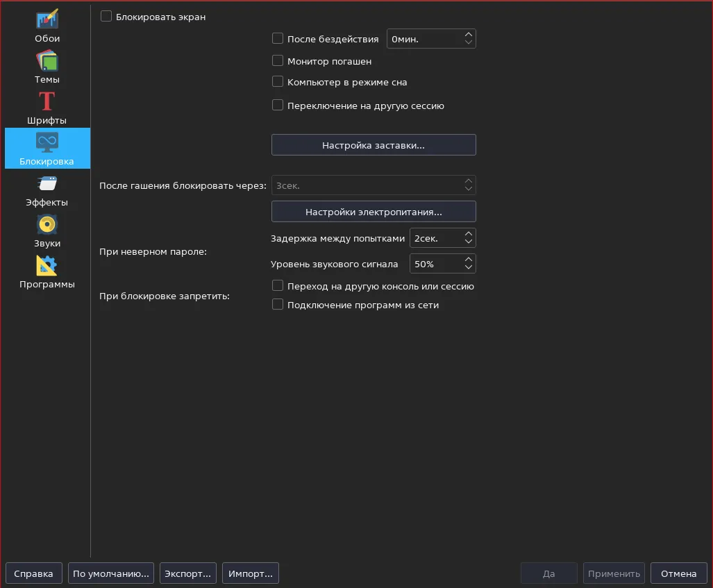Cancel the dialog with Отмена

678,573
